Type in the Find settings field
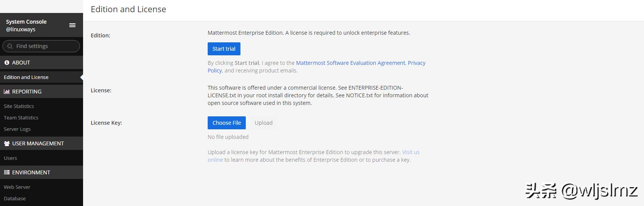 tap(46, 46)
